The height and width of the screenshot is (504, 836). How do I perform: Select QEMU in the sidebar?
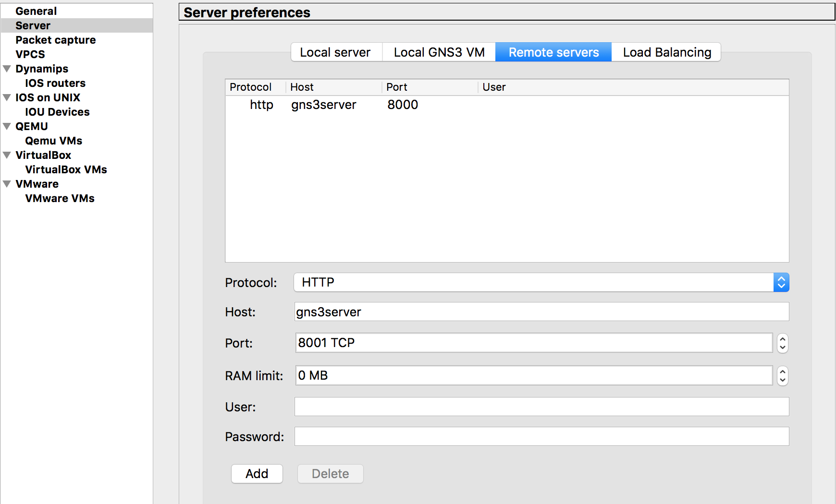[32, 126]
